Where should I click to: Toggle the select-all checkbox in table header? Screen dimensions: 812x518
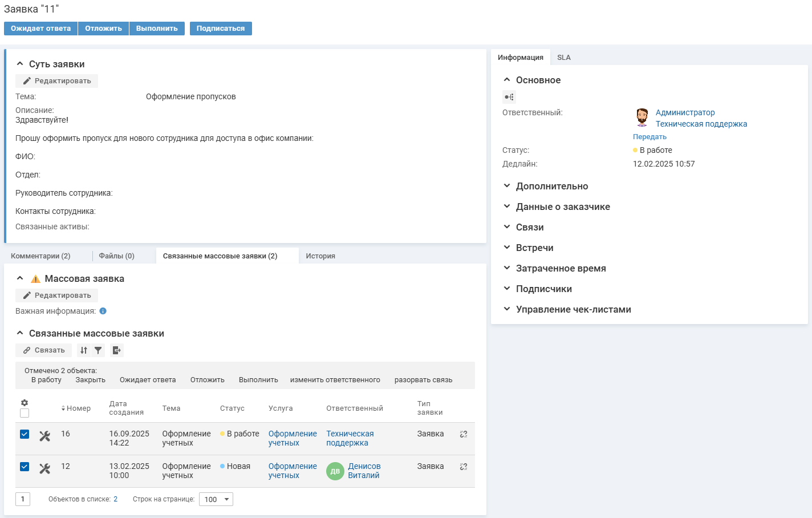tap(25, 413)
